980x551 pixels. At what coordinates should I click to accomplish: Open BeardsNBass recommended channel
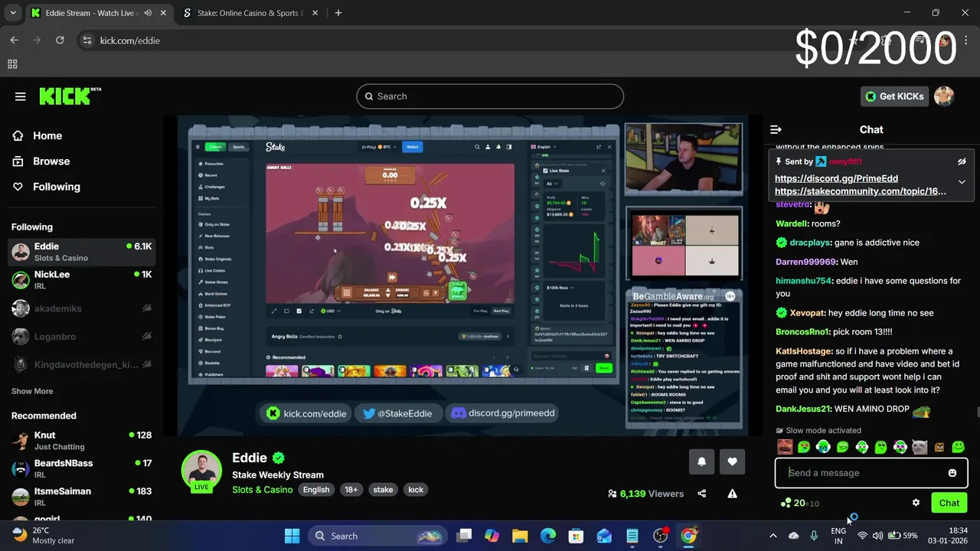pyautogui.click(x=82, y=468)
